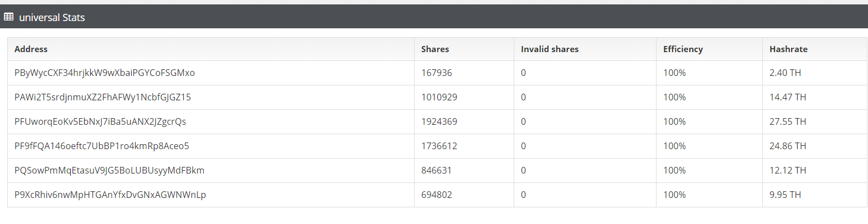This screenshot has width=868, height=224.
Task: Click the Efficiency column header
Action: (x=683, y=49)
